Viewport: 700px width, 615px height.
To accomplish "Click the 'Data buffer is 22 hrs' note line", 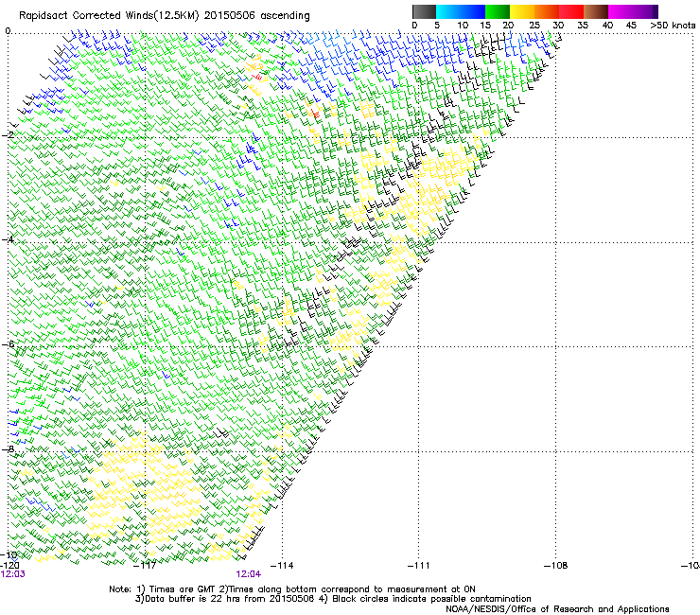I will click(x=333, y=599).
